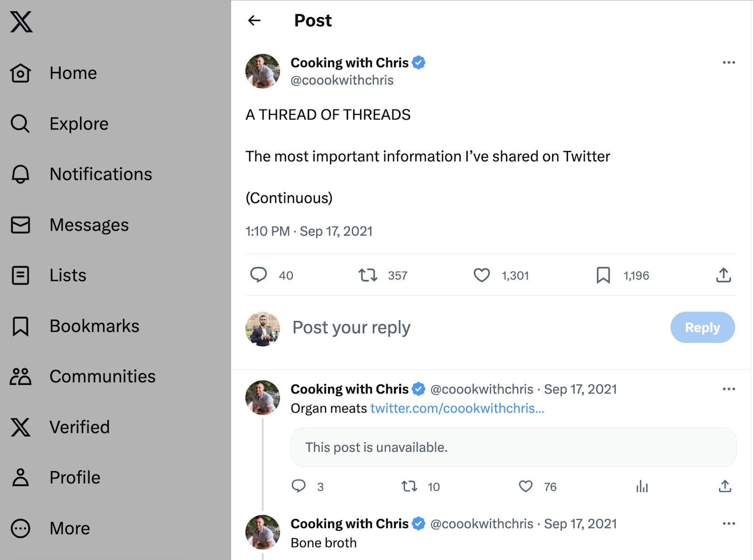Open Notifications bell icon
Screen dimensions: 753x560
[19, 174]
